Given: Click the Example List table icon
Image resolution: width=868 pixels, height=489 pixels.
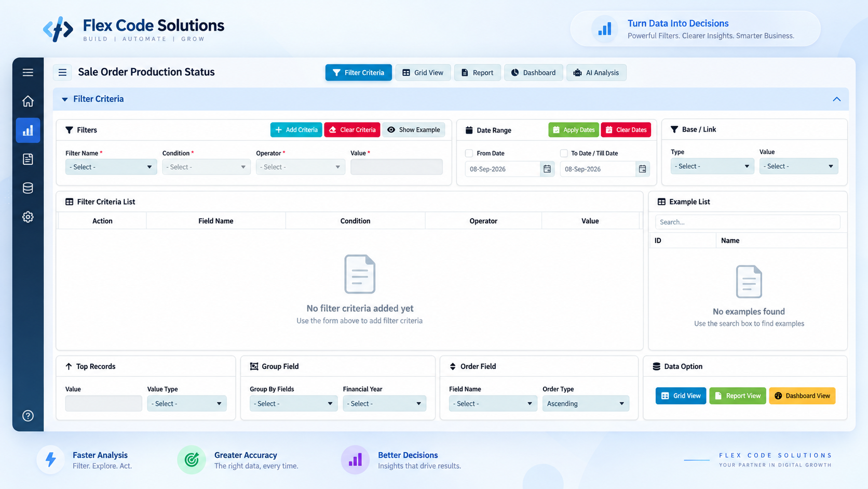Looking at the screenshot, I should [661, 202].
